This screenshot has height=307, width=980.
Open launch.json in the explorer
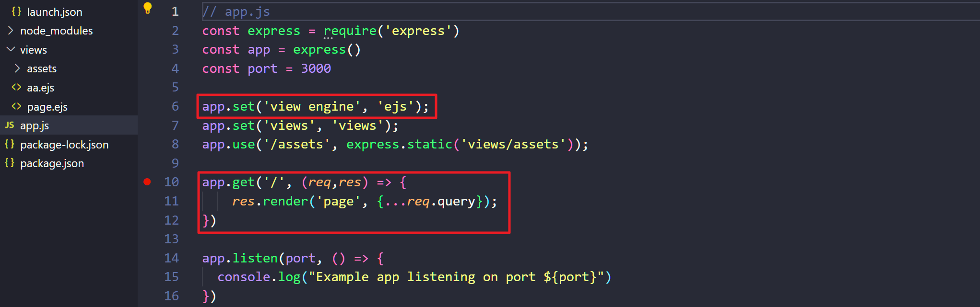(x=54, y=12)
